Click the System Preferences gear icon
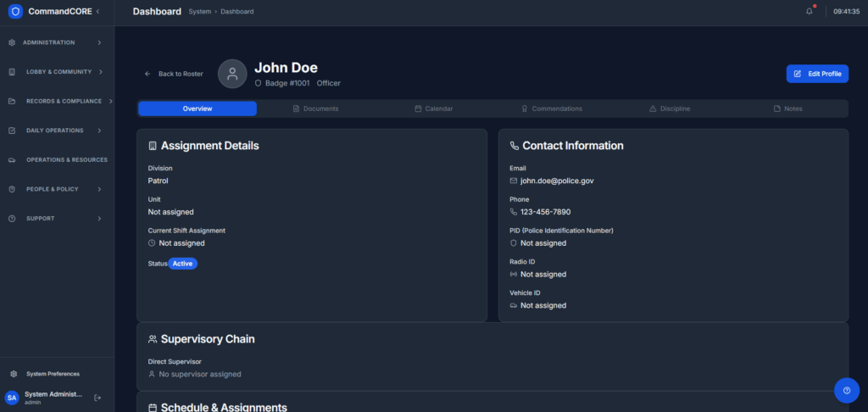 tap(14, 374)
